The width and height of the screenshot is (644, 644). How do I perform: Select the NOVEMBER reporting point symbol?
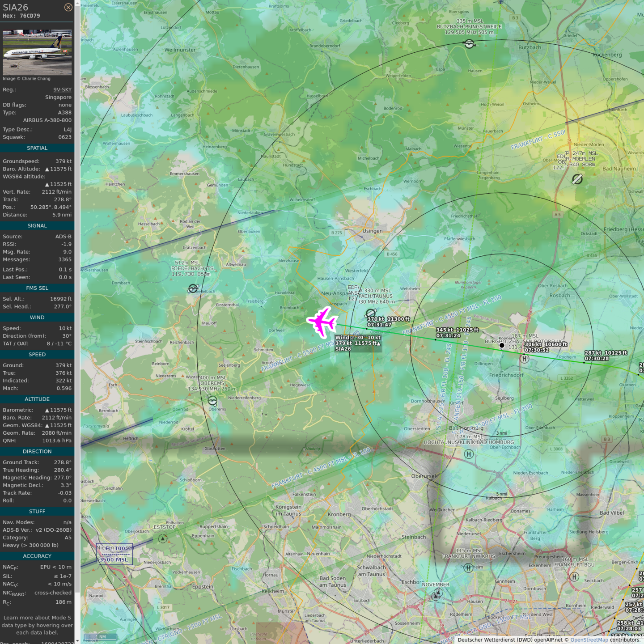coord(437,594)
